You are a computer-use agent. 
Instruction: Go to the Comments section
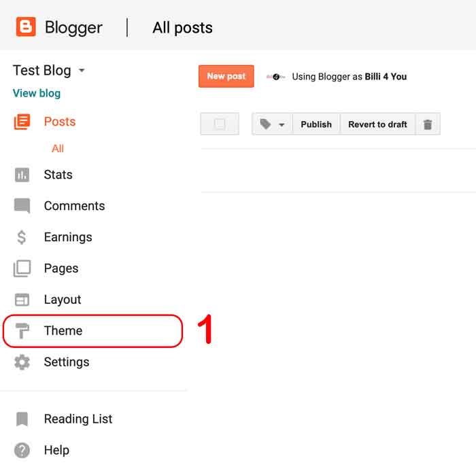point(74,206)
